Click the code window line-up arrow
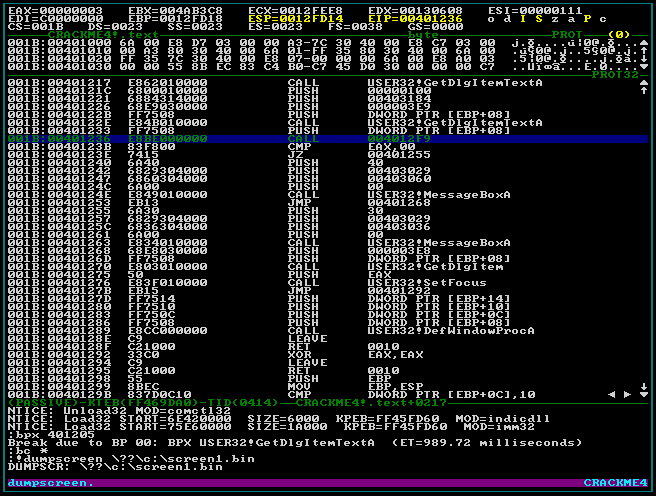Screen dimensions: 656x496 tap(644, 90)
